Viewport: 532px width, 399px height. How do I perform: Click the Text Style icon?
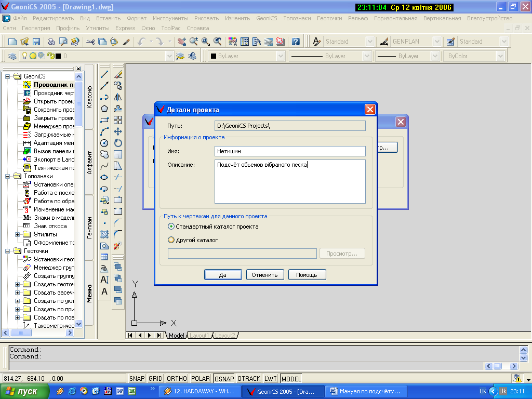(x=316, y=42)
